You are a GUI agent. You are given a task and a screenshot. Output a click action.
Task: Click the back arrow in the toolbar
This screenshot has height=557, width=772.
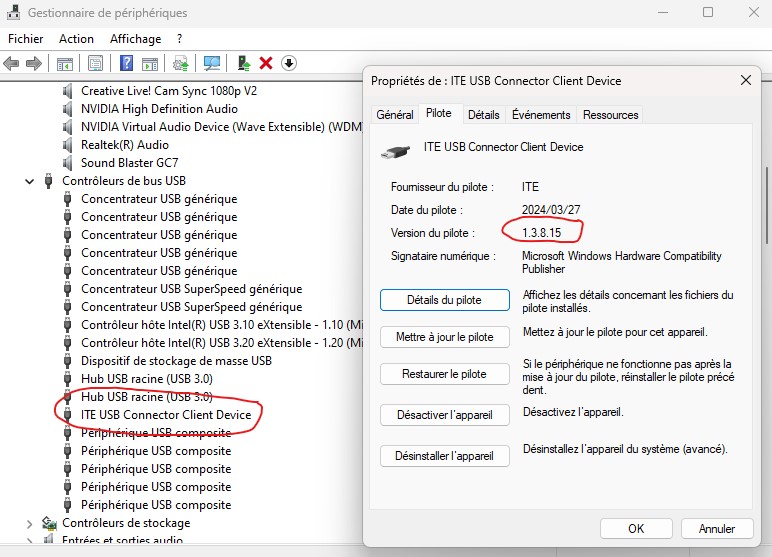tap(12, 63)
